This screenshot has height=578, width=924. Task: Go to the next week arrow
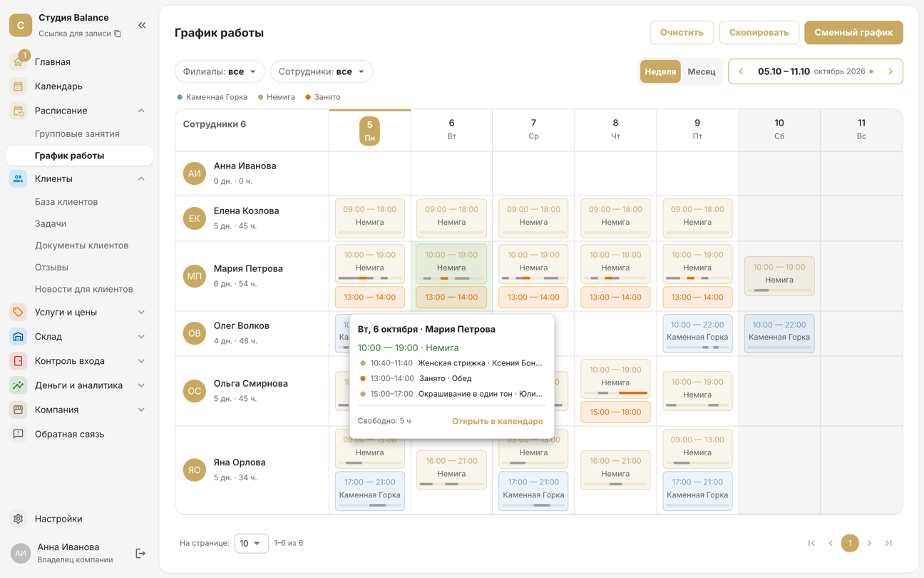coord(890,71)
